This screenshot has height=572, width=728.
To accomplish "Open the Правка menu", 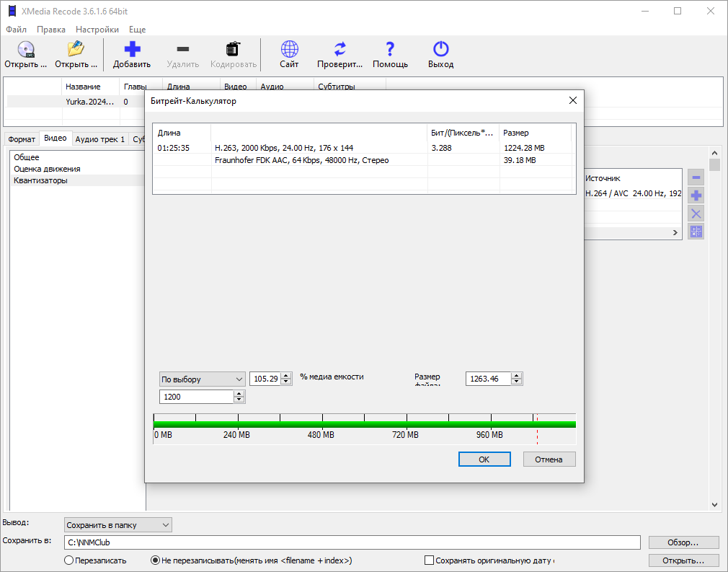I will (x=51, y=30).
